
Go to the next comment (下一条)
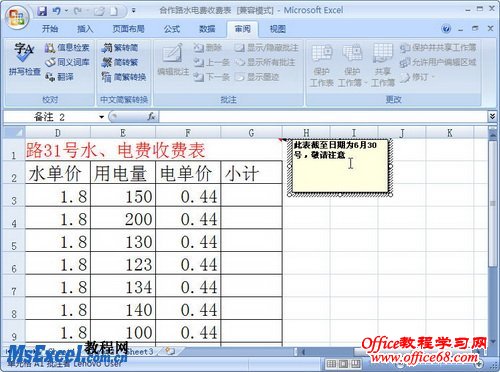click(x=212, y=77)
